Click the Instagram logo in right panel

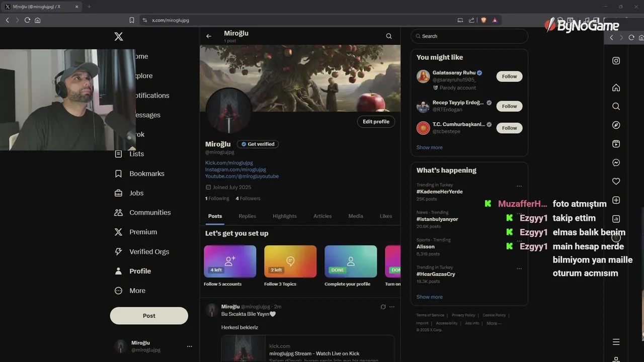click(616, 61)
